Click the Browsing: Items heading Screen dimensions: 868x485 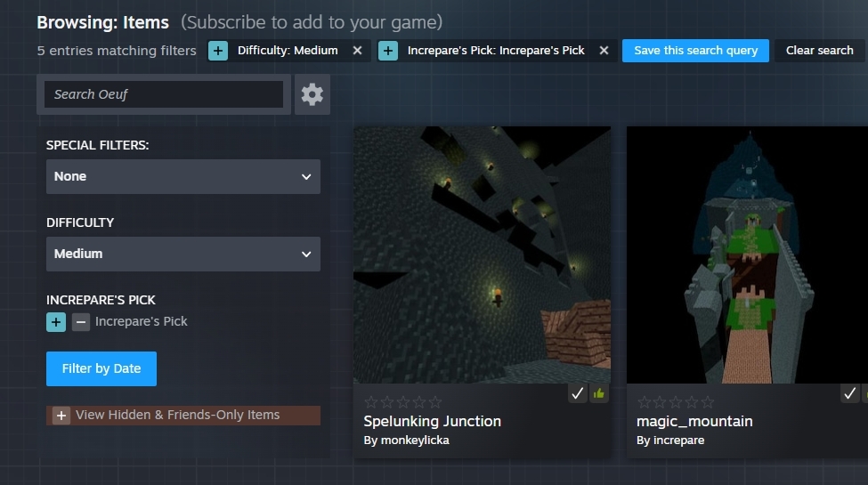point(103,23)
